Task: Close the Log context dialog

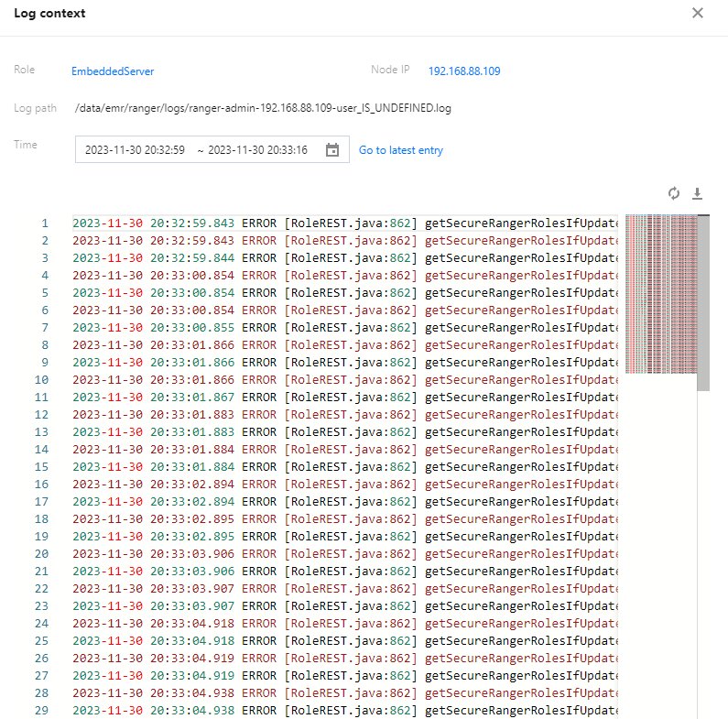Action: (698, 14)
